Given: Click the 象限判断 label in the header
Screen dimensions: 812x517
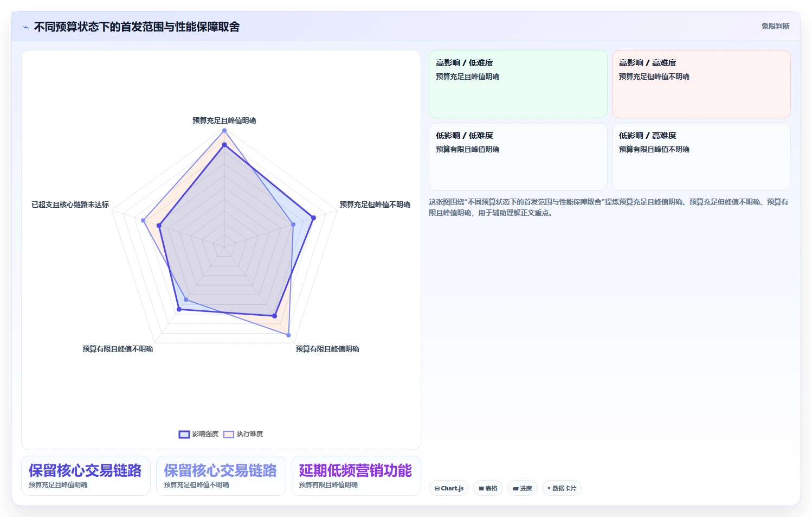Looking at the screenshot, I should pyautogui.click(x=775, y=26).
